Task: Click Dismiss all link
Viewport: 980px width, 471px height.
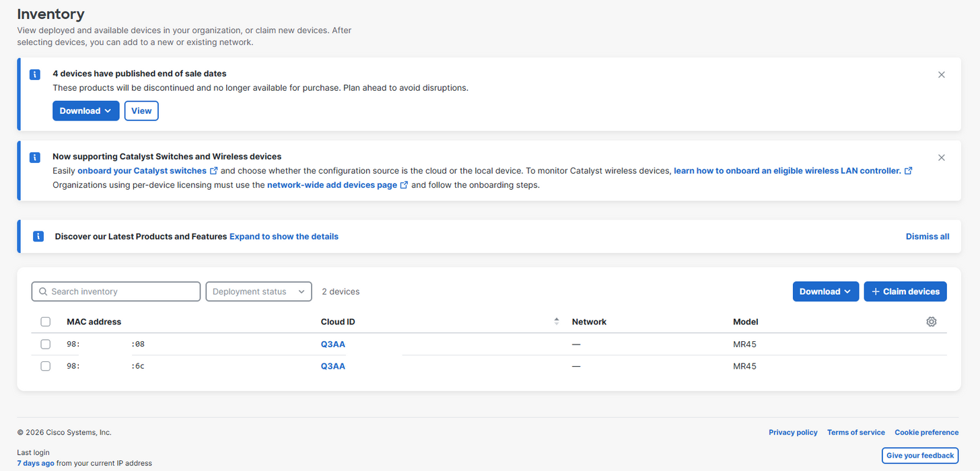Action: pos(928,237)
